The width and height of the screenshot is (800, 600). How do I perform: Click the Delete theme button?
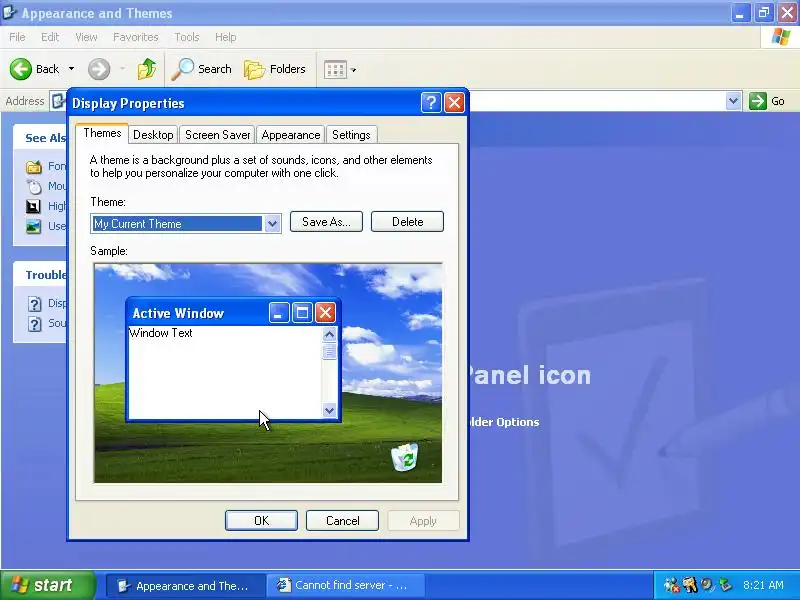[407, 222]
